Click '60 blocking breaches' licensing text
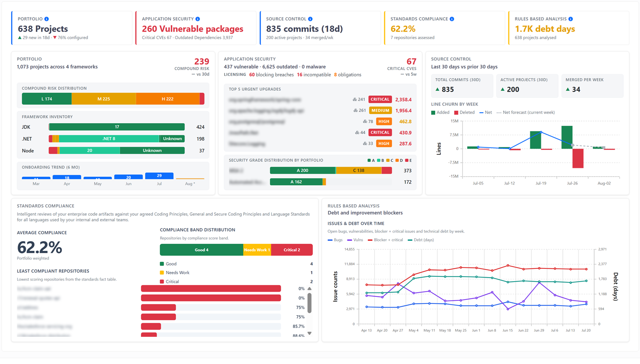 pos(272,75)
